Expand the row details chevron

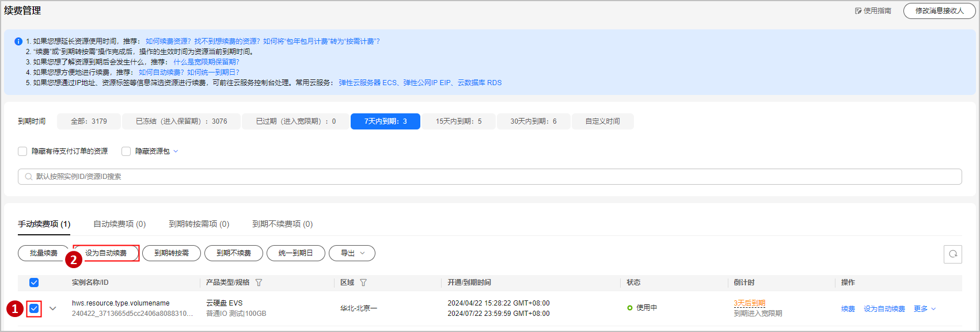point(53,308)
